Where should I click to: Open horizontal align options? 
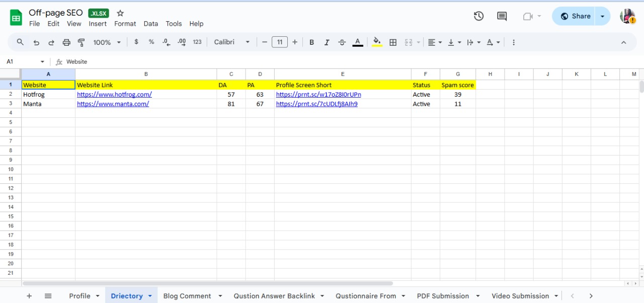(435, 42)
